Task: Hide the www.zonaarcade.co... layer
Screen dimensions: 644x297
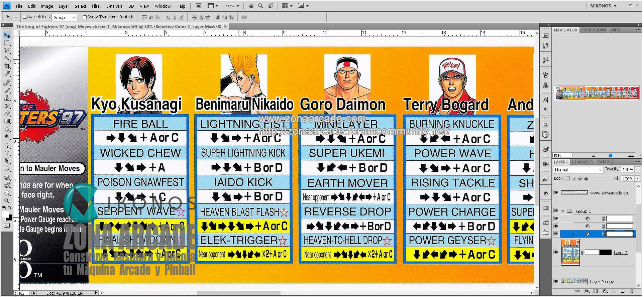Action: (x=556, y=192)
